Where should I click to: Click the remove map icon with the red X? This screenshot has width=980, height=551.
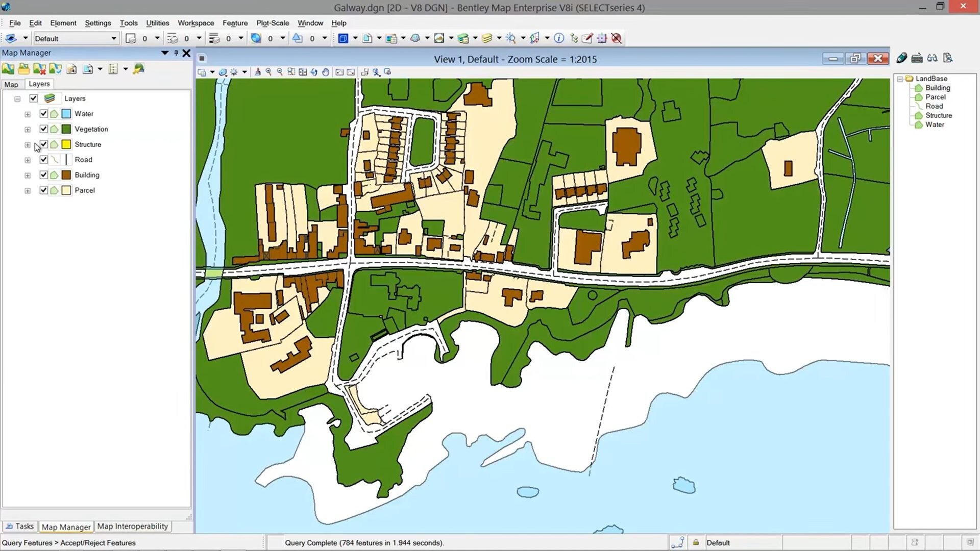39,69
